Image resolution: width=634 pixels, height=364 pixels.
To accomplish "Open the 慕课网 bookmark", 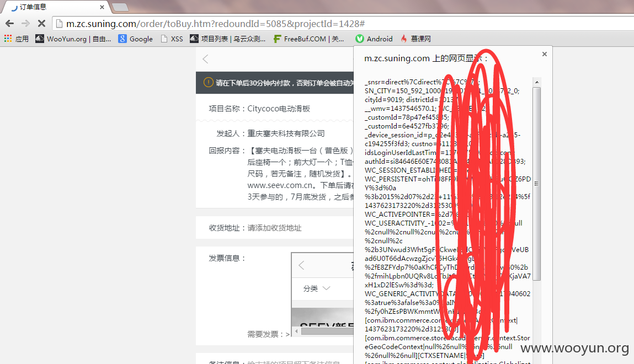I will pyautogui.click(x=415, y=39).
